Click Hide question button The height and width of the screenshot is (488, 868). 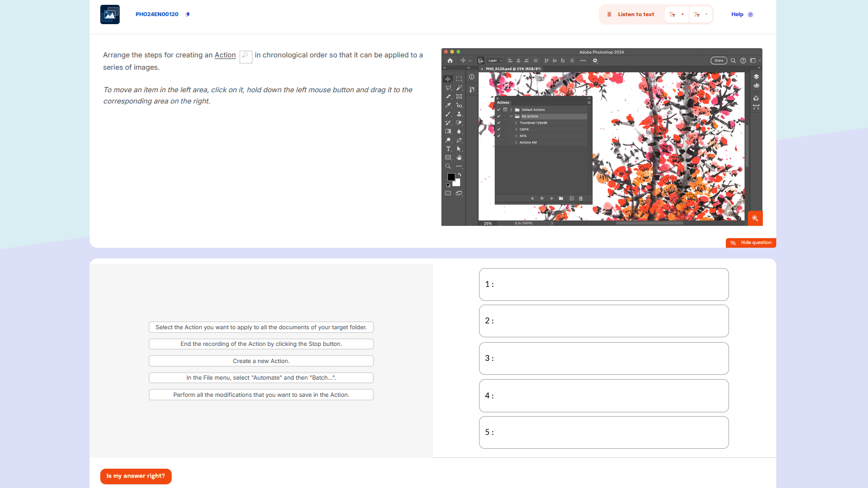pyautogui.click(x=751, y=243)
